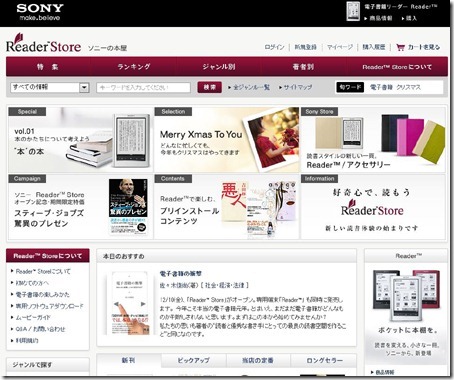Click the クリスマス trending keyword
Screen dimensions: 454x380
408,87
